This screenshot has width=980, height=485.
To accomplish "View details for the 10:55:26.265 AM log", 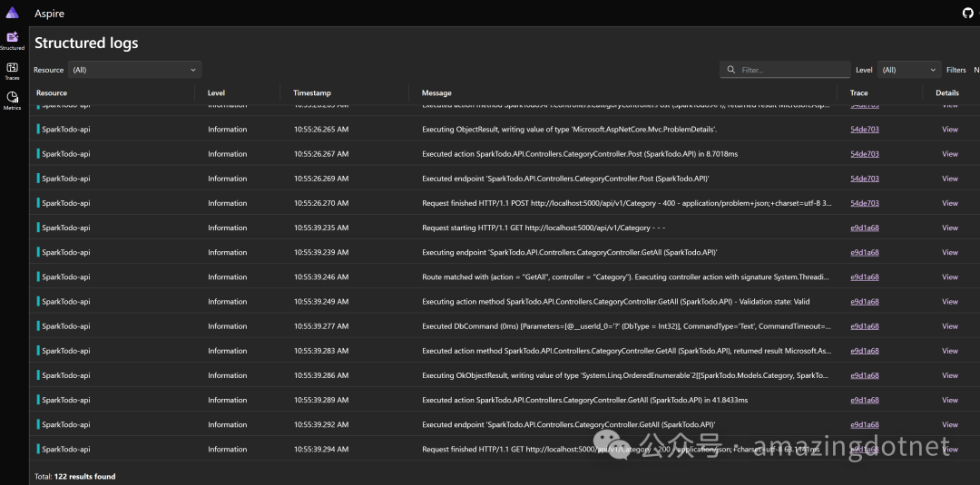I will click(x=950, y=130).
